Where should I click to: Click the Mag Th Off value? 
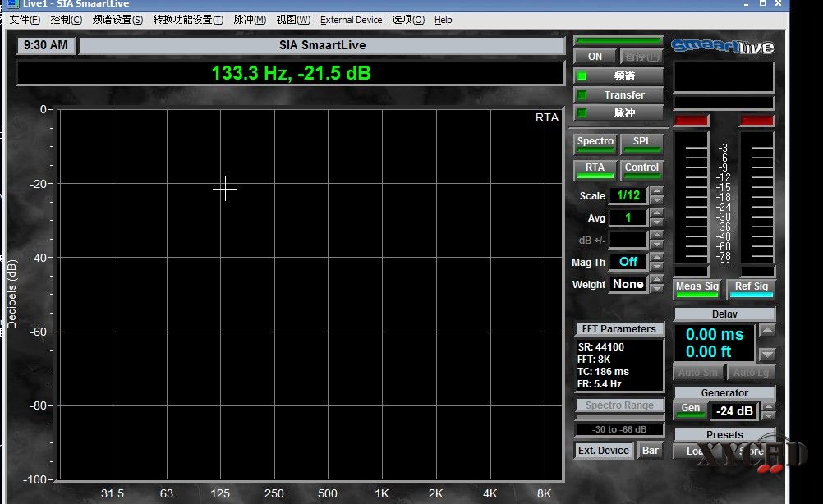coord(628,262)
